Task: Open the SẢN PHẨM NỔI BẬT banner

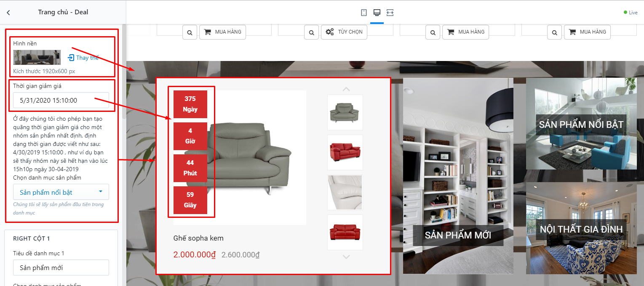Action: 581,124
